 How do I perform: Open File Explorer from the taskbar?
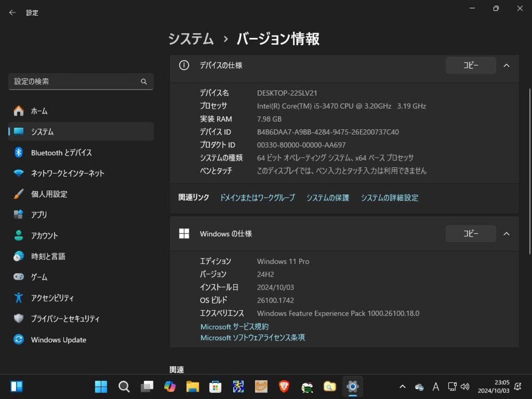click(192, 387)
